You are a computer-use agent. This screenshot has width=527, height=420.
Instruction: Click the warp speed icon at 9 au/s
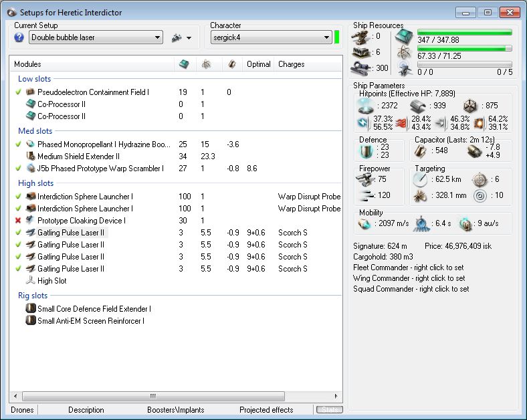pyautogui.click(x=466, y=224)
